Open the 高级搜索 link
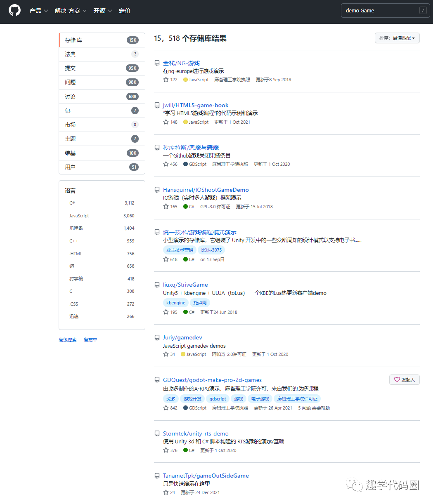The width and height of the screenshot is (433, 504). click(67, 339)
